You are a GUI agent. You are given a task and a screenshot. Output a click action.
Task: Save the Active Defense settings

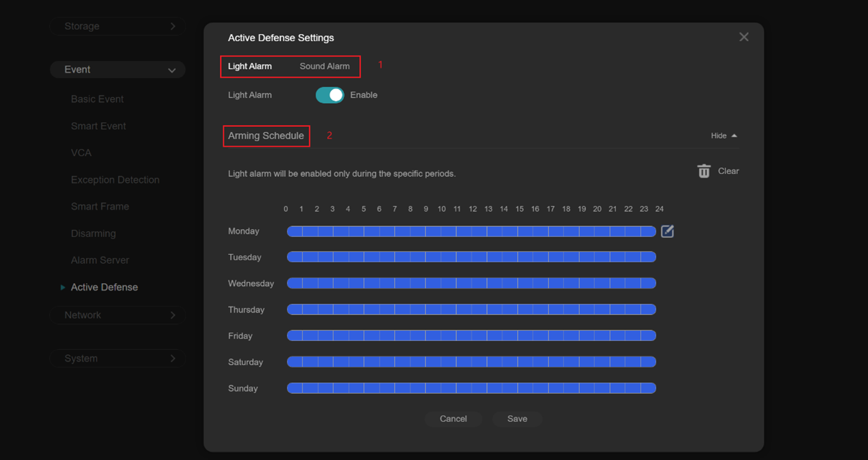click(x=517, y=419)
